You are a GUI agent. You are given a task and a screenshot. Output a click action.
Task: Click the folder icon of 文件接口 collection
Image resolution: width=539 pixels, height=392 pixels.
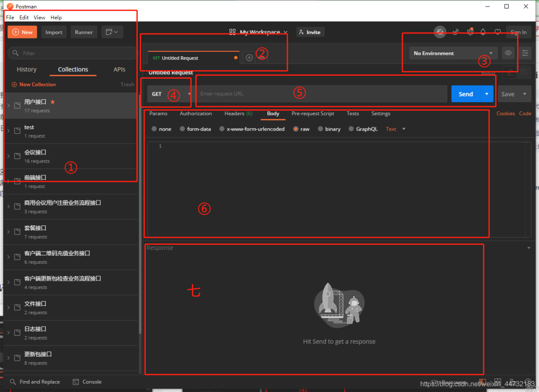pyautogui.click(x=17, y=308)
